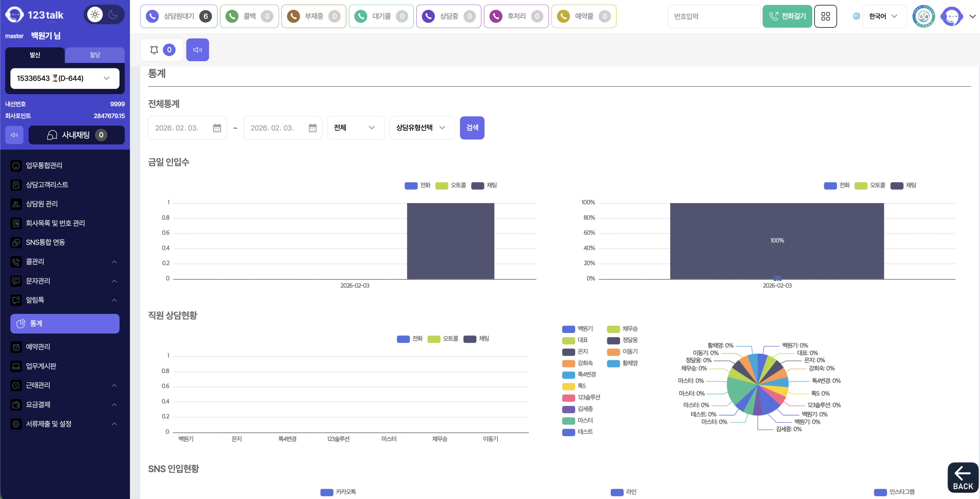Open 상담고객리스트 in sidebar menu
Viewport: 980px width, 499px height.
[x=47, y=185]
